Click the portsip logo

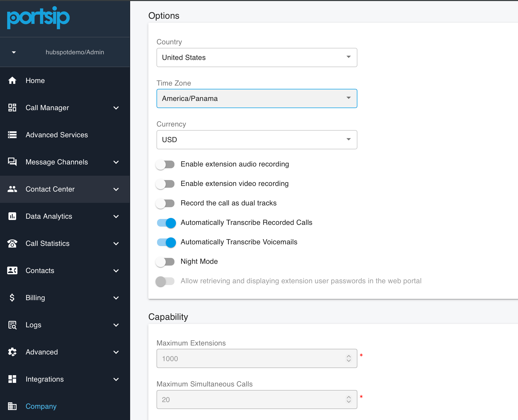[x=38, y=18]
